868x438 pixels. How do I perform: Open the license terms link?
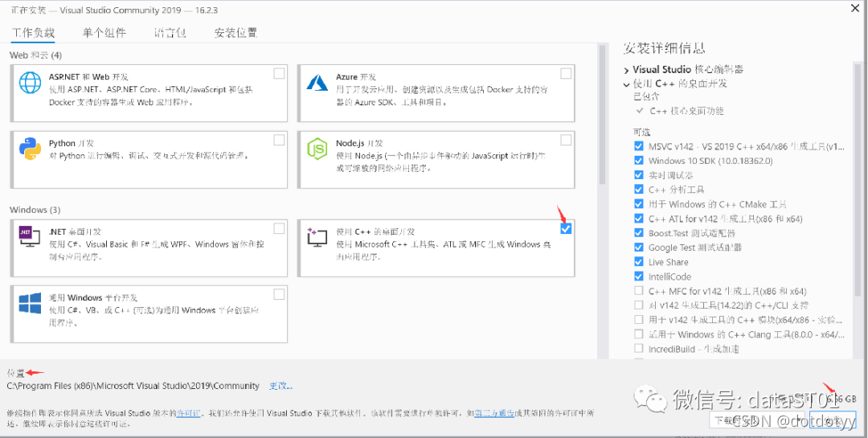188,413
